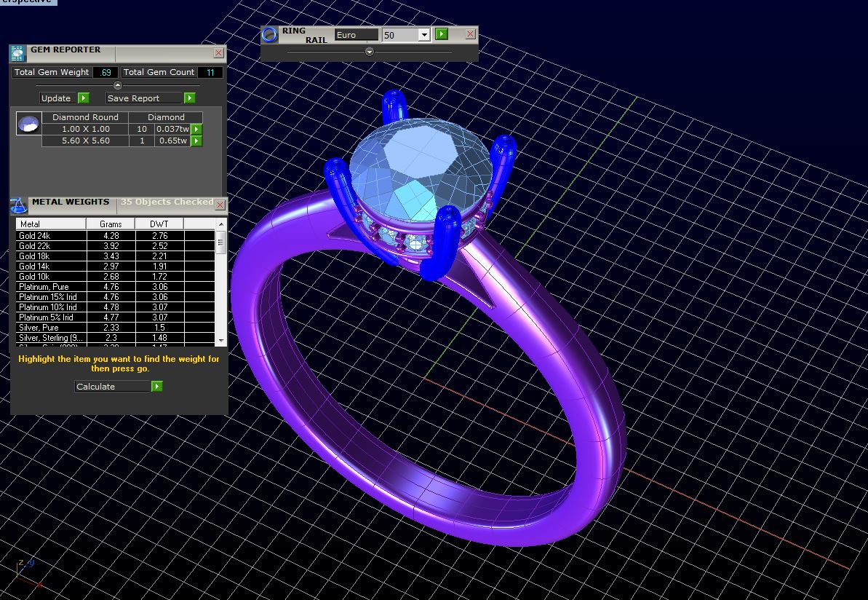Click the 5.60 X 5.60 gem size cell

pyautogui.click(x=85, y=141)
